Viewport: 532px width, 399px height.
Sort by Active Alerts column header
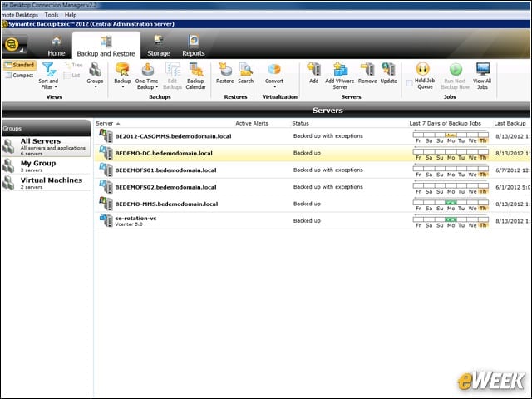[x=252, y=123]
